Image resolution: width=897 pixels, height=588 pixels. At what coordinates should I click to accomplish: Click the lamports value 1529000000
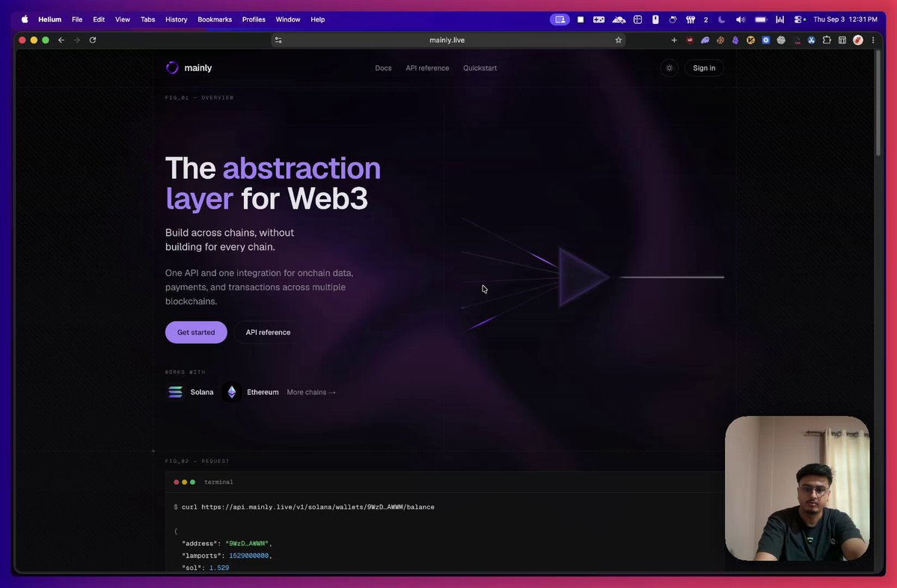tap(249, 556)
